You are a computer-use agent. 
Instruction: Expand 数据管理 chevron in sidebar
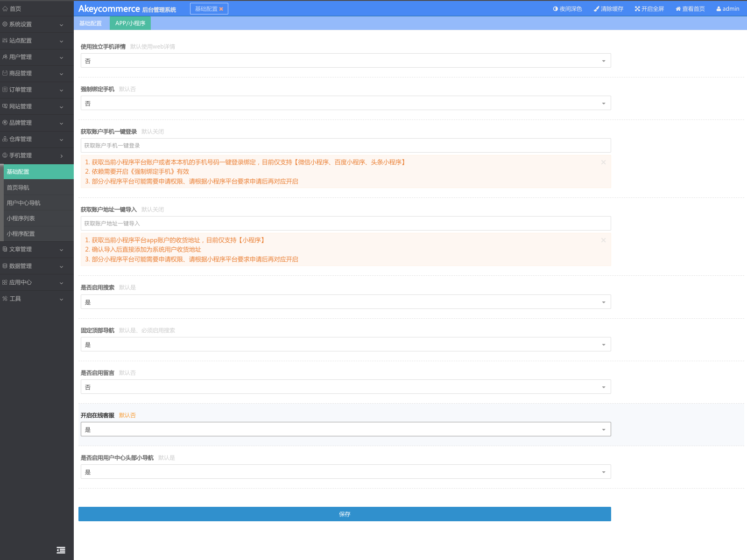61,266
